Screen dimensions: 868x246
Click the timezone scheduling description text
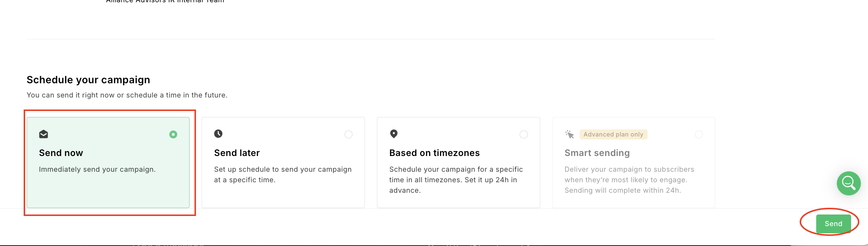pos(456,180)
